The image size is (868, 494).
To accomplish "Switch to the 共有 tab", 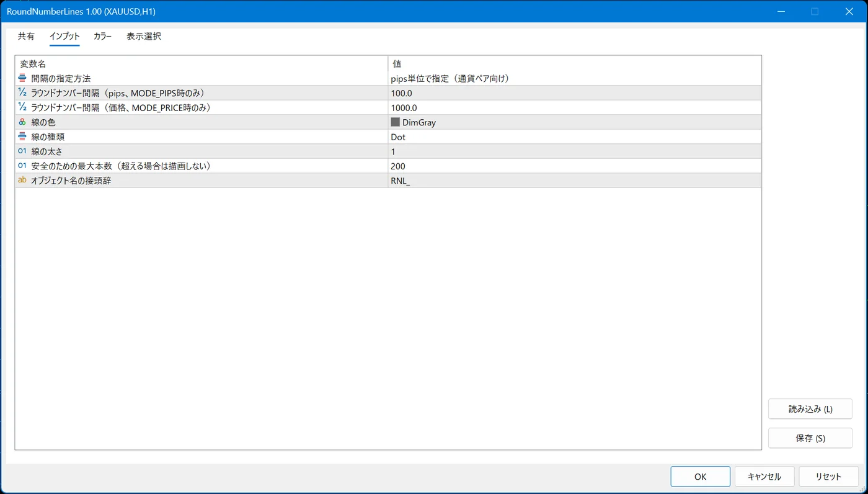I will point(26,37).
